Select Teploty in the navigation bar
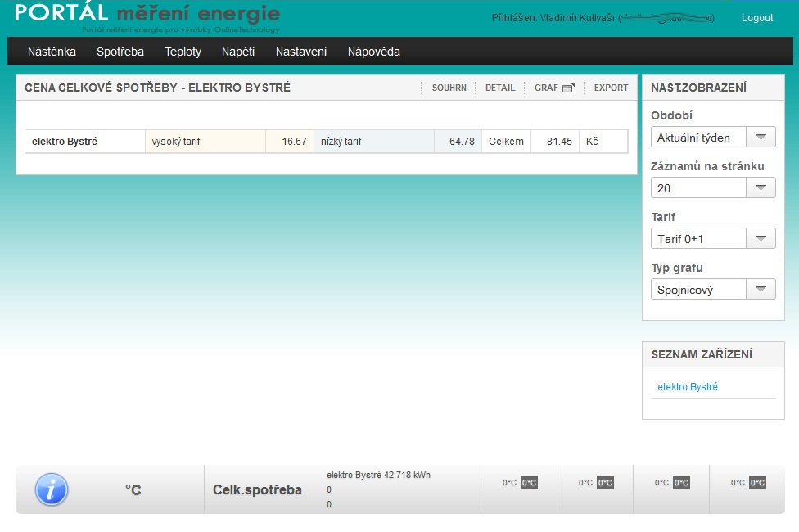The height and width of the screenshot is (532, 799). click(x=183, y=52)
